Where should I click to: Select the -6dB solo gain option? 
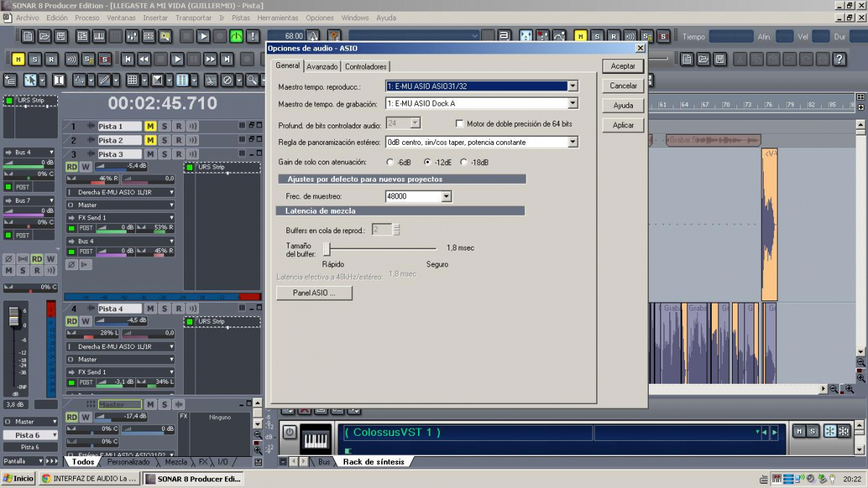pos(391,162)
